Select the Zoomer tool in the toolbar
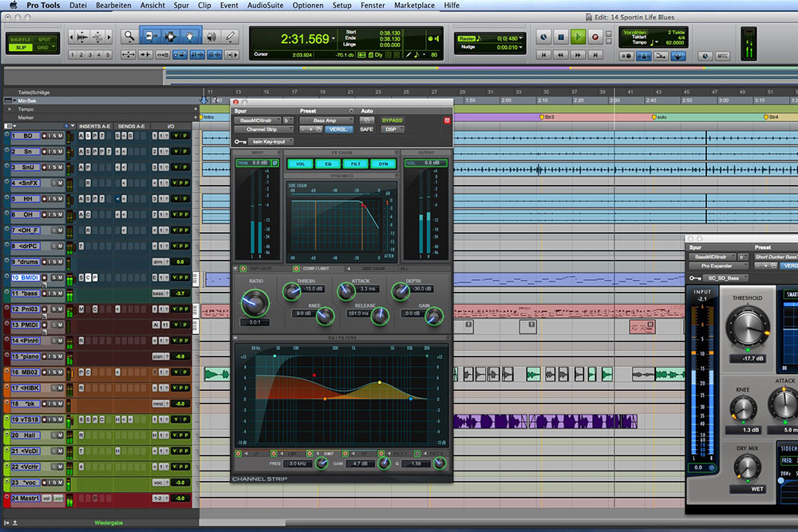This screenshot has height=532, width=798. [x=128, y=34]
